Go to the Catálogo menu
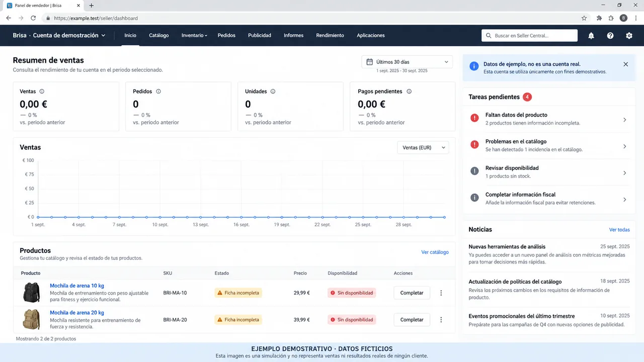644x362 pixels. [159, 36]
